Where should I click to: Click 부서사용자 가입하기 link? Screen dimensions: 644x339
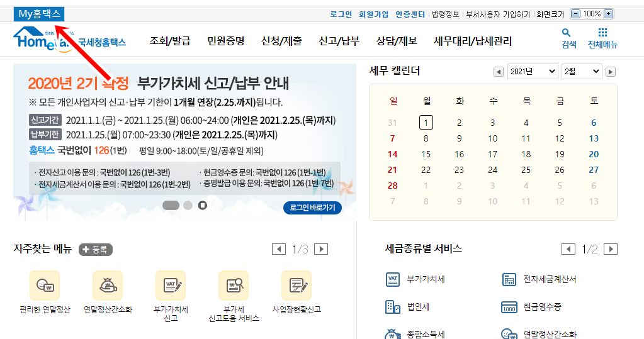tap(498, 14)
